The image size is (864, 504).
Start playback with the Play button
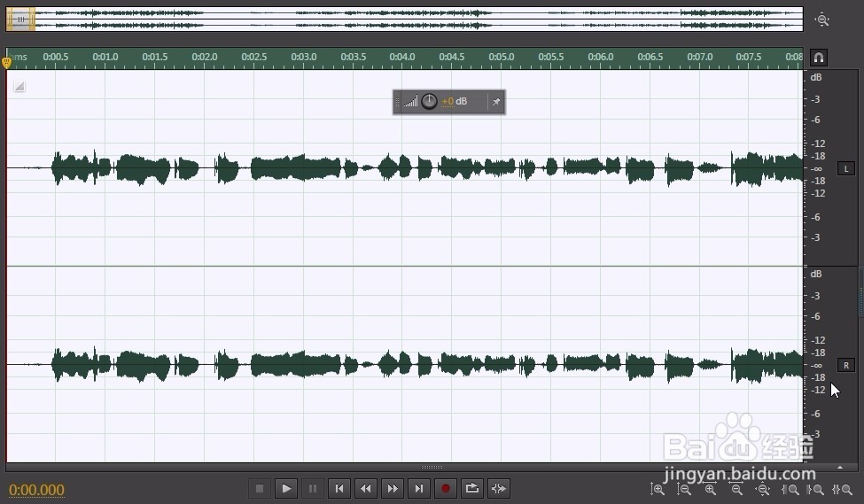click(x=286, y=489)
